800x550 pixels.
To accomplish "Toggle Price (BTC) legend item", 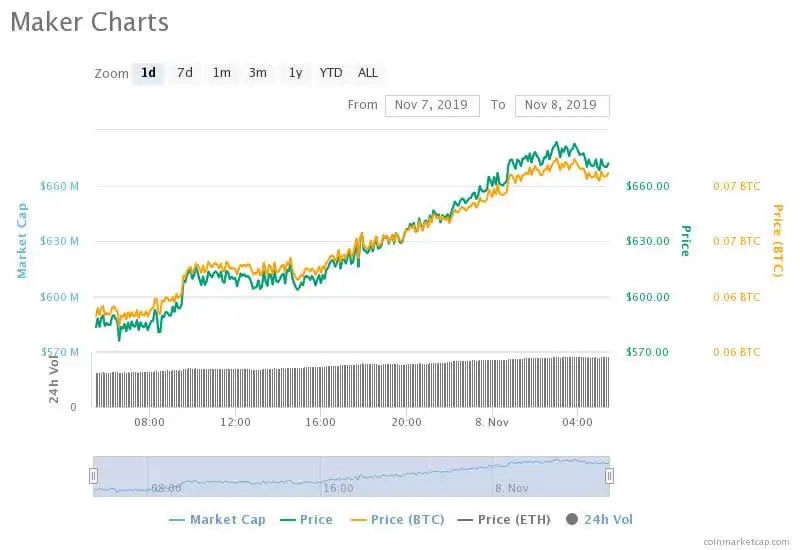I will [x=398, y=519].
